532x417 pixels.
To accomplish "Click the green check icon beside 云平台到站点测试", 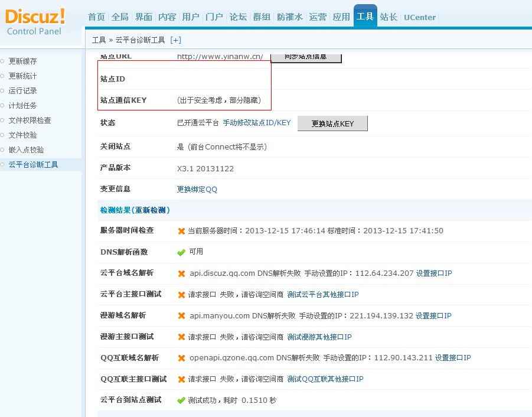I will 181,400.
